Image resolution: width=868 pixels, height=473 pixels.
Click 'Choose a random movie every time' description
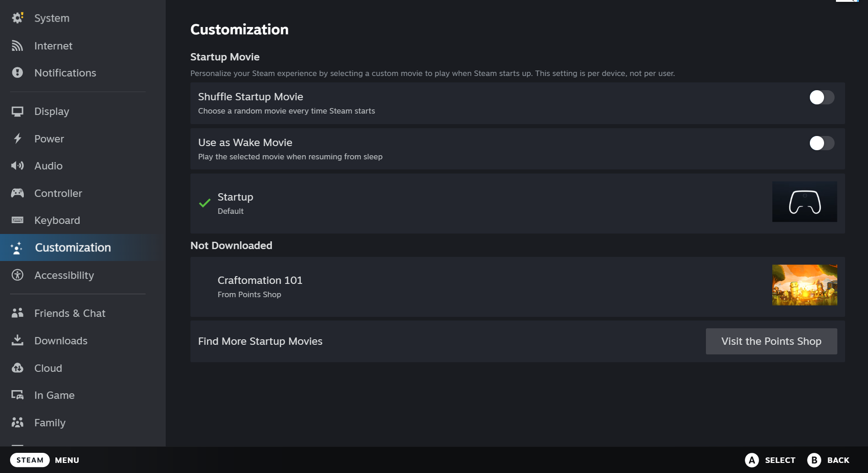(x=287, y=111)
